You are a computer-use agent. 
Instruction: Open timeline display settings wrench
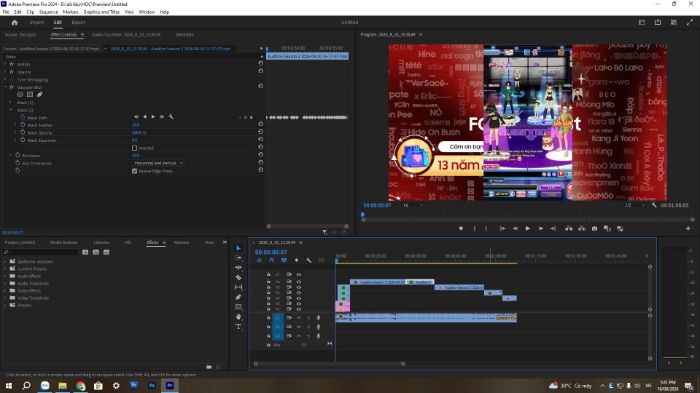308,260
